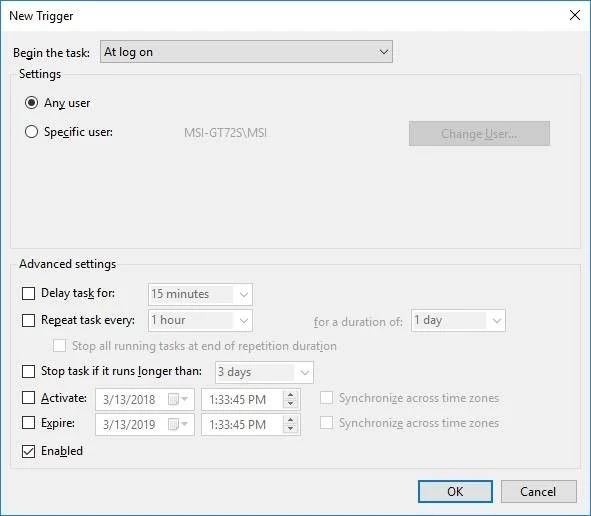Image resolution: width=591 pixels, height=516 pixels.
Task: Decrease Expire time with down arrow
Action: [290, 429]
